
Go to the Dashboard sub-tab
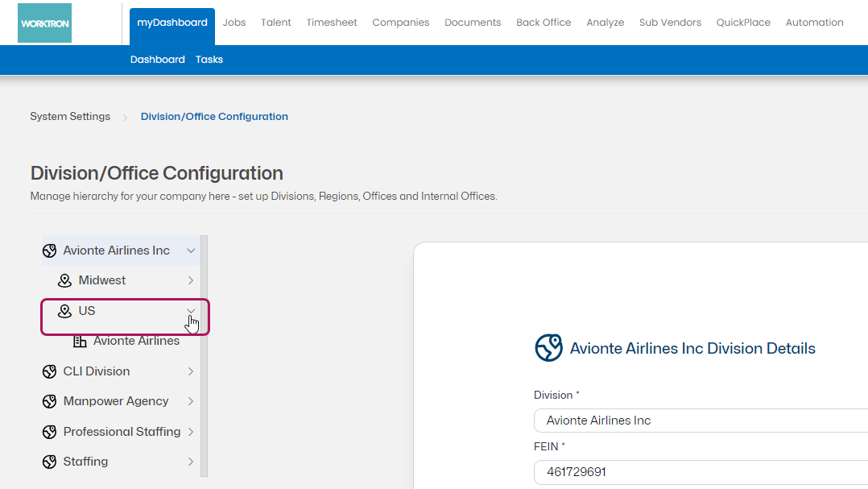click(x=157, y=60)
